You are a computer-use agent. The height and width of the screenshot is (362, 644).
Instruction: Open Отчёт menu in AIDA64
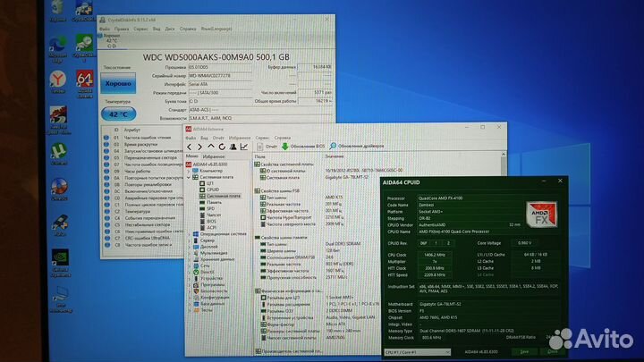[x=218, y=138]
